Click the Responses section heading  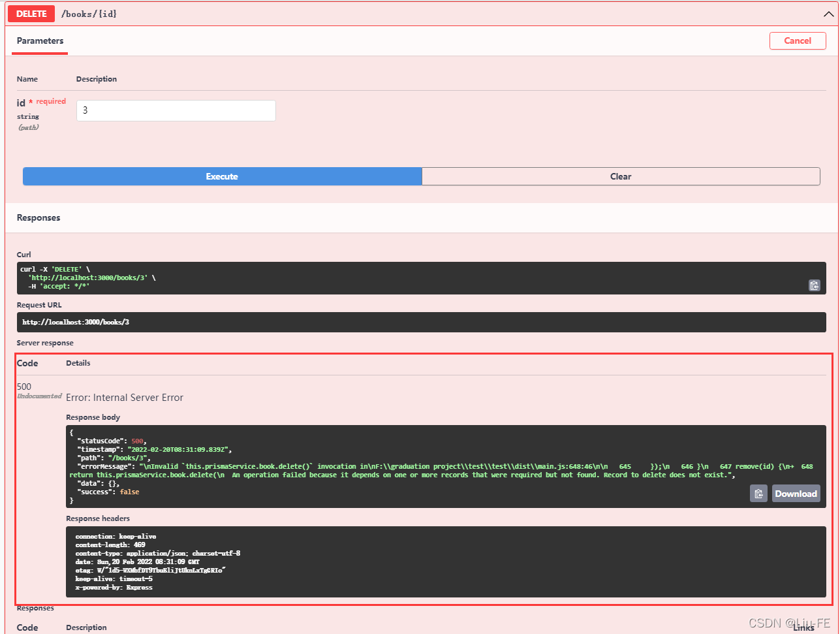click(39, 217)
